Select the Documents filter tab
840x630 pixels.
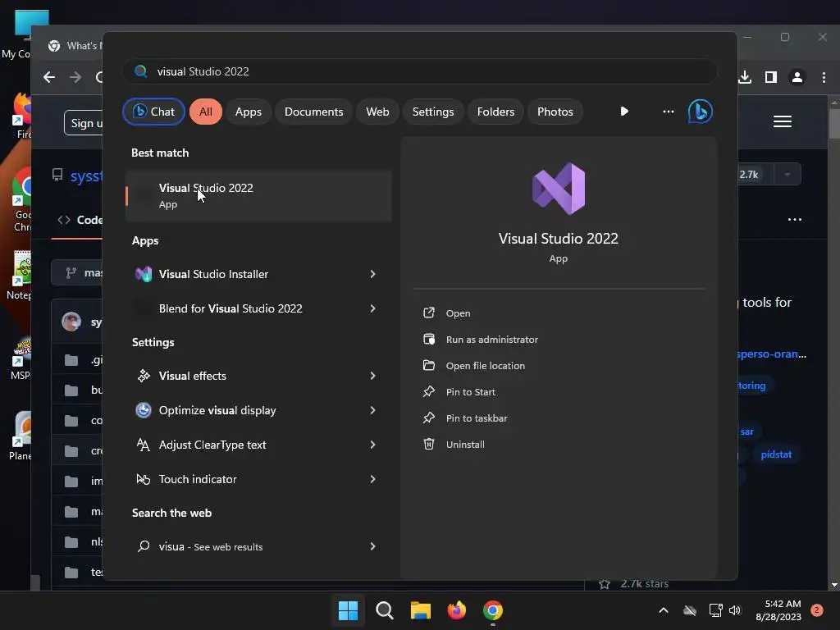[313, 112]
